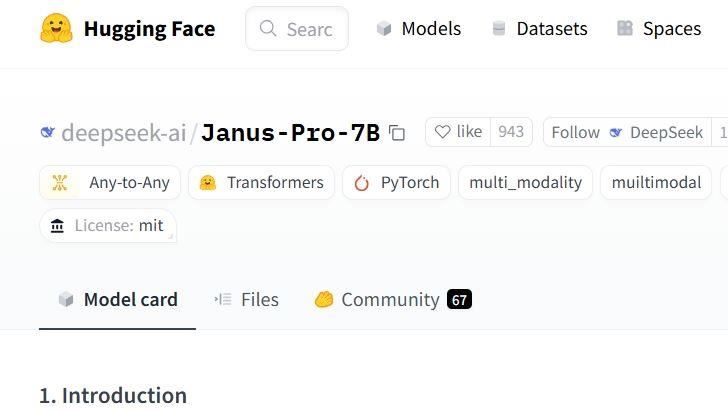Viewport: 728px width, 410px height.
Task: Select the Model card tab
Action: [x=118, y=299]
